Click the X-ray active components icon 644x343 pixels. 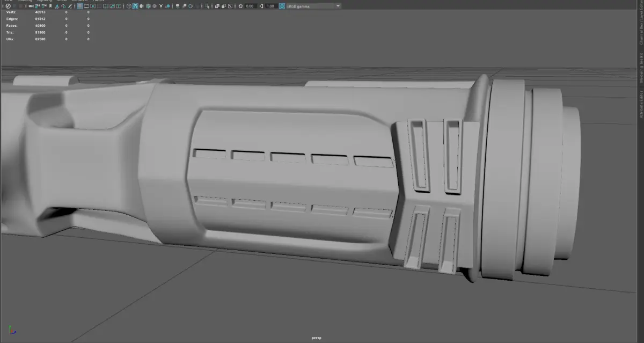[x=223, y=6]
